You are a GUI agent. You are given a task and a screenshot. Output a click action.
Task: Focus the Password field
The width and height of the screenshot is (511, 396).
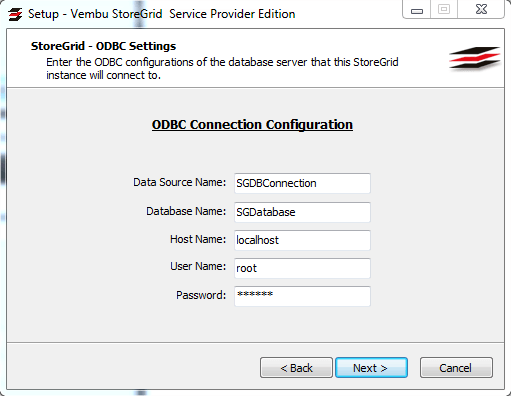(x=302, y=296)
